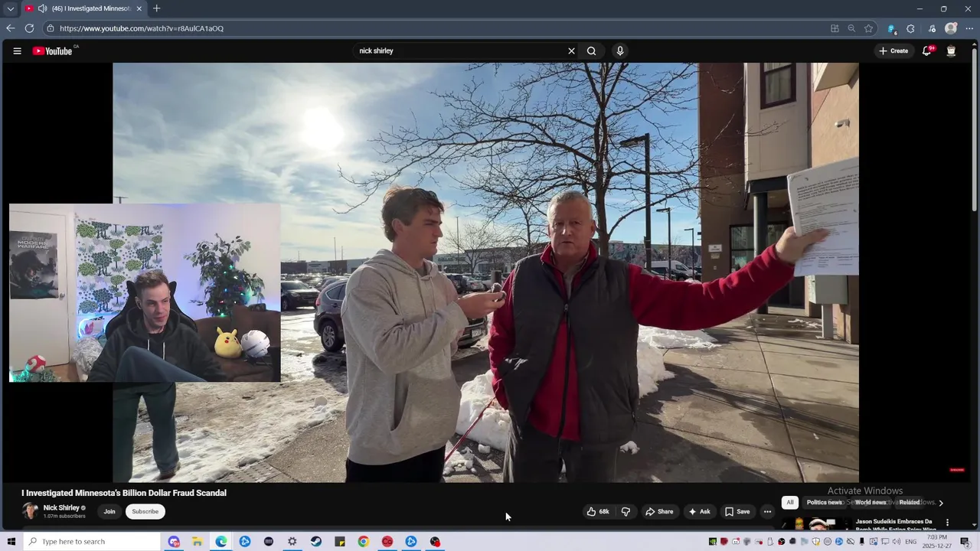Run the YouTube search magnifier button
This screenshot has width=980, height=551.
(591, 51)
